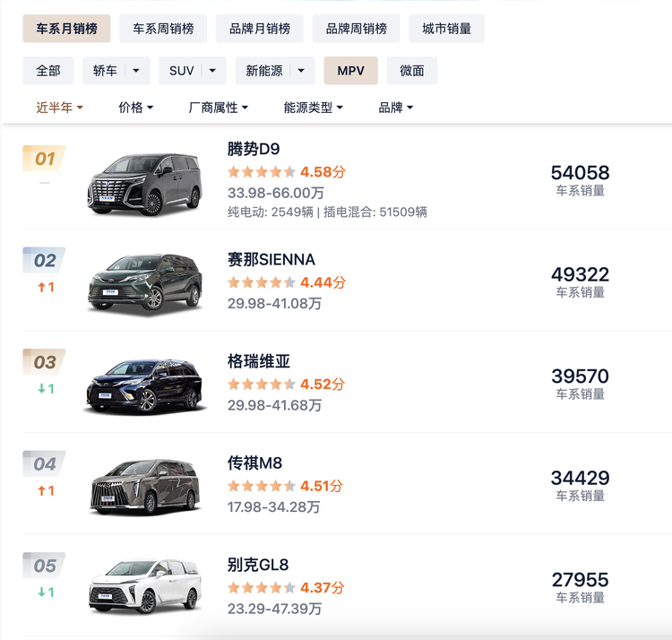Switch to the 车系周销榜 tab
The width and height of the screenshot is (672, 640).
tap(163, 29)
